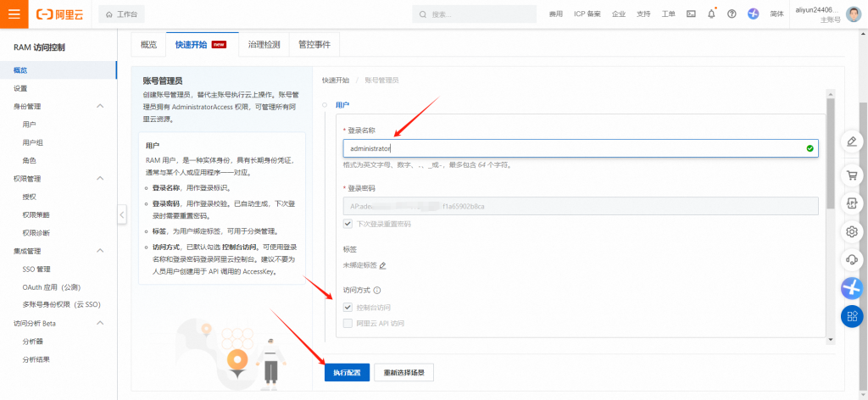Collapse the 集成管理 section
The width and height of the screenshot is (868, 400).
pos(100,251)
